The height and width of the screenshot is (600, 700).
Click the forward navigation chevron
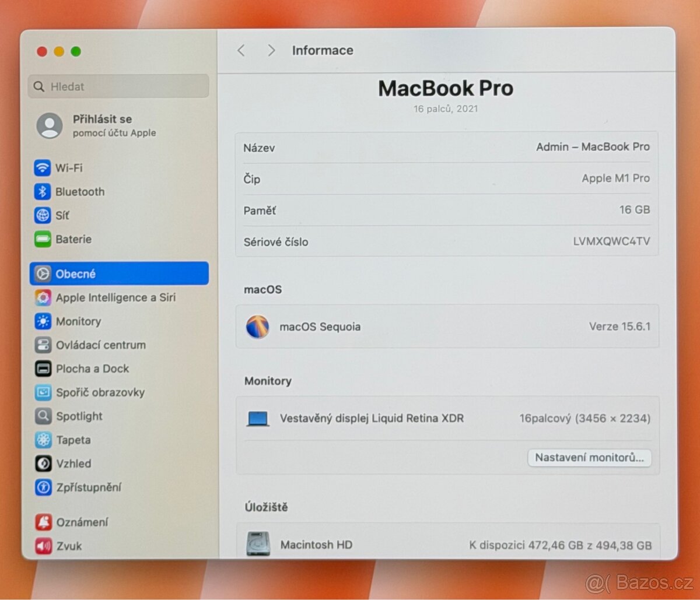(x=271, y=51)
